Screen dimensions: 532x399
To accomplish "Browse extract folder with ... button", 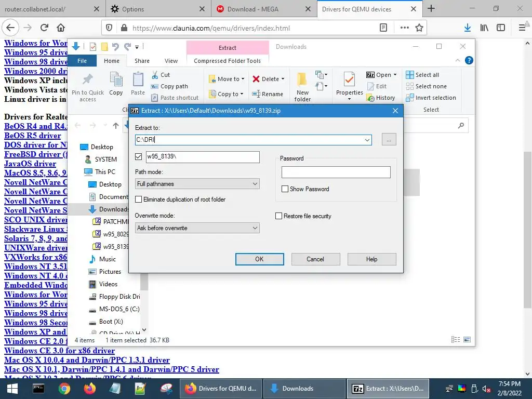I will [389, 140].
